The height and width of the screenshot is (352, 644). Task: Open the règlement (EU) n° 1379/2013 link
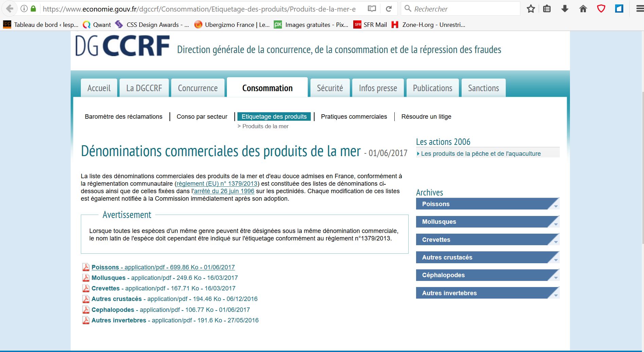217,184
